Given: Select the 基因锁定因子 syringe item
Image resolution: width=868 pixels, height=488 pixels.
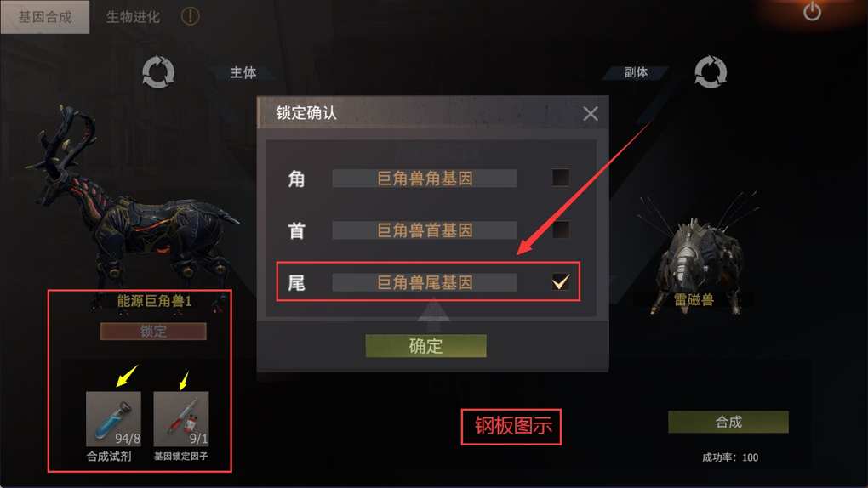Looking at the screenshot, I should click(181, 419).
